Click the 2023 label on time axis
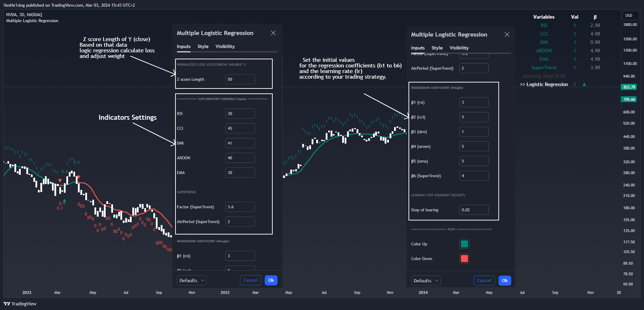The width and height of the screenshot is (644, 310). [225, 292]
